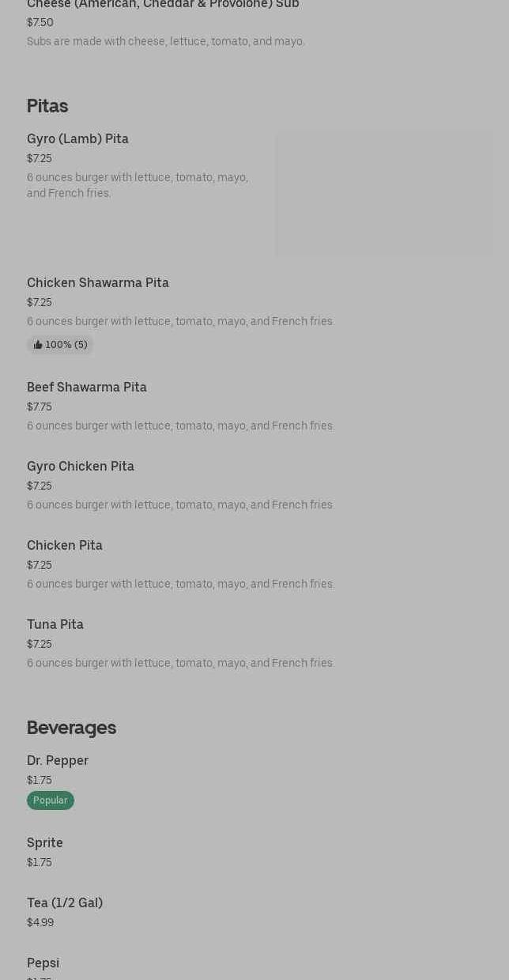The width and height of the screenshot is (509, 980).
Task: Select Dr. Pepper from Beverages
Action: [x=58, y=761]
